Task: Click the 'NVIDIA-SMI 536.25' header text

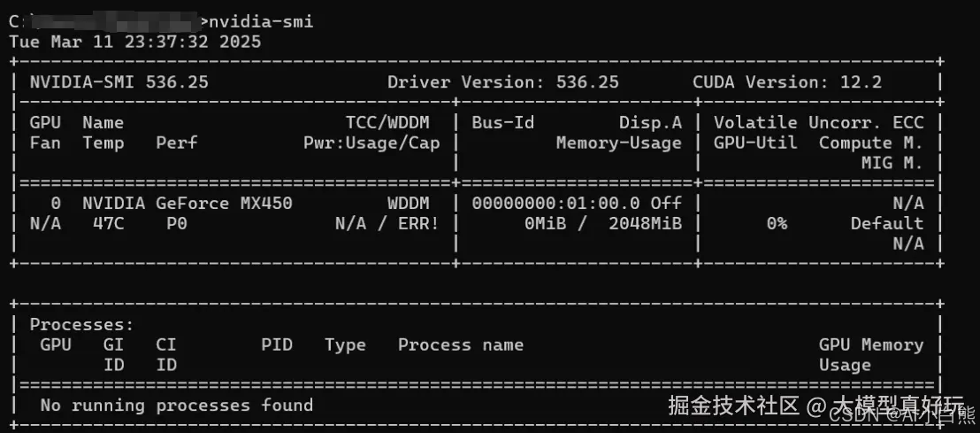Action: pyautogui.click(x=119, y=82)
